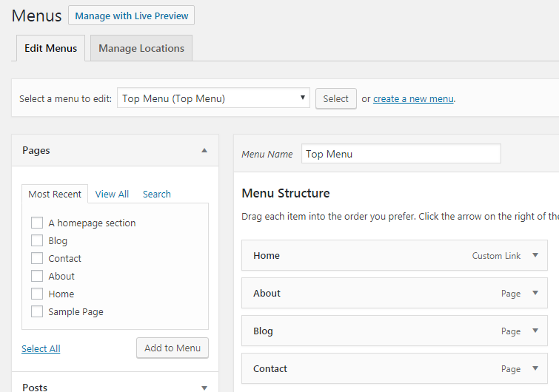559x392 pixels.
Task: Open the menu selection dropdown
Action: click(x=213, y=98)
